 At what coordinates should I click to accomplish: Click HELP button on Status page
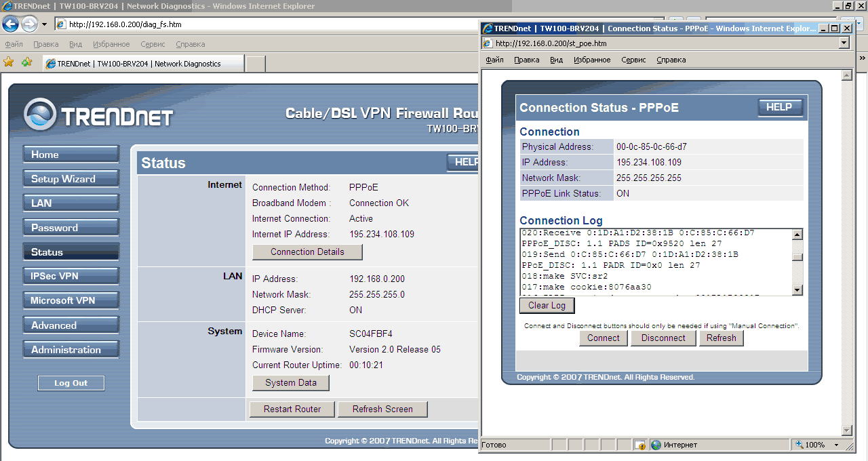click(463, 163)
